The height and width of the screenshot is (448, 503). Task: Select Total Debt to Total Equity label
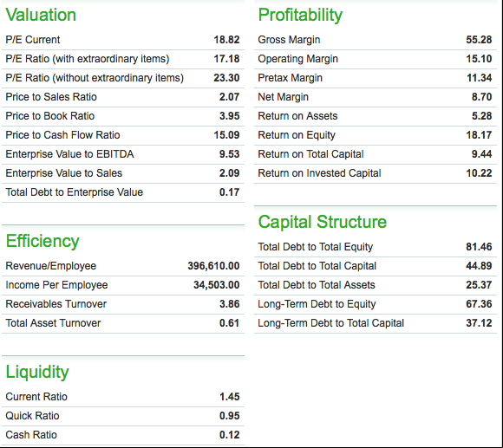tap(316, 247)
